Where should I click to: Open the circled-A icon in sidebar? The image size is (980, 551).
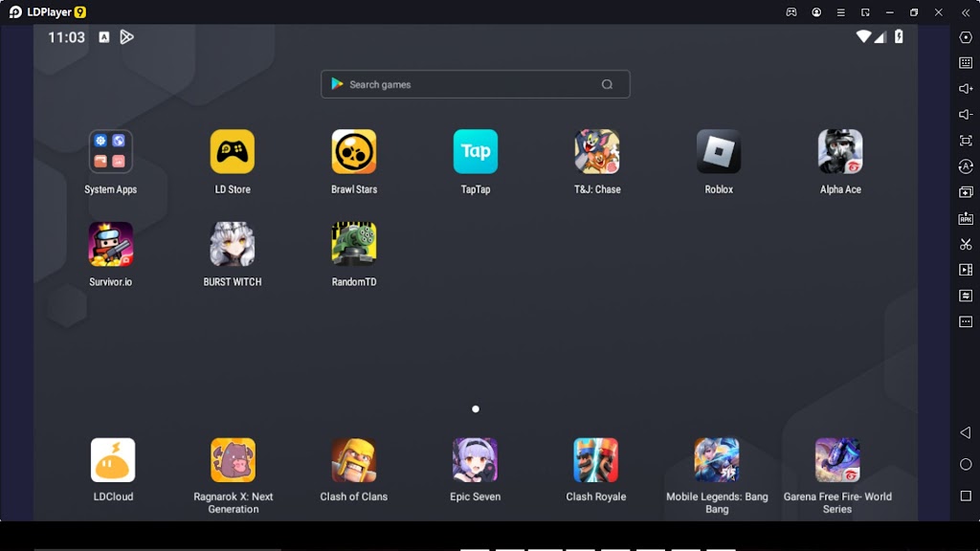[x=966, y=166]
